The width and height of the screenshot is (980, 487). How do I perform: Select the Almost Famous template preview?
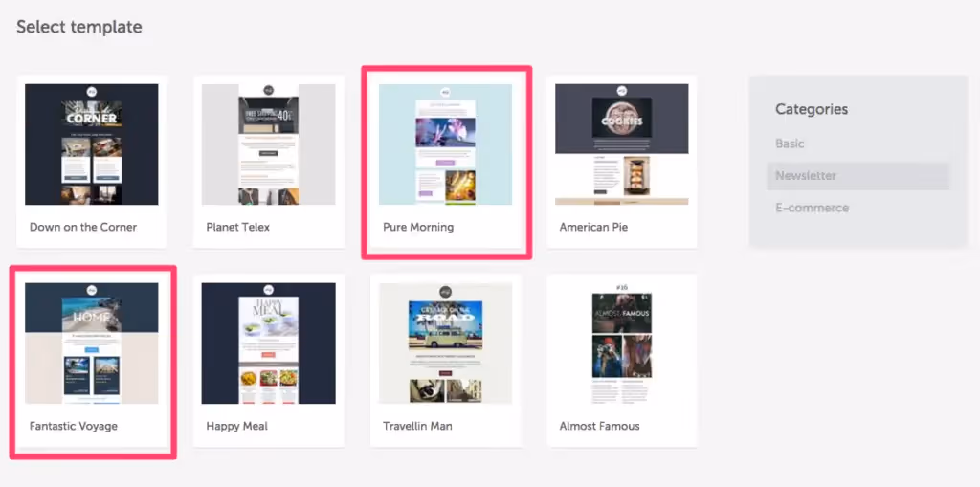coord(622,343)
